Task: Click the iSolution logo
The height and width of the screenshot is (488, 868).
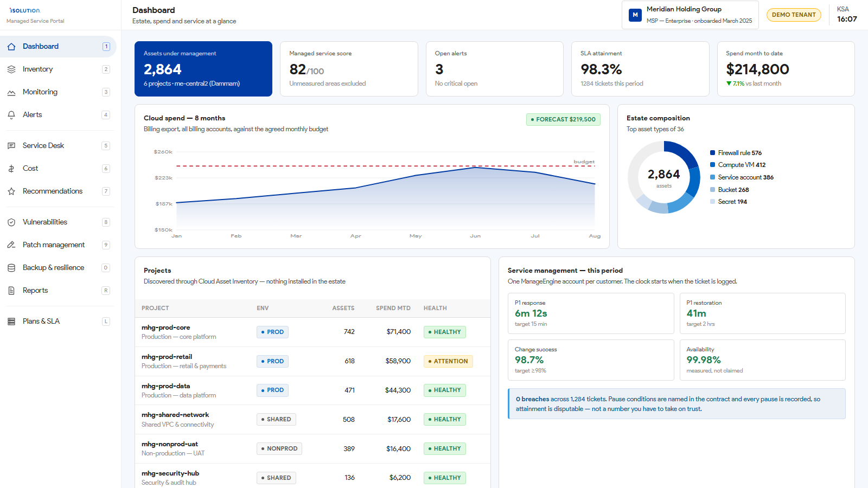Action: 24,10
